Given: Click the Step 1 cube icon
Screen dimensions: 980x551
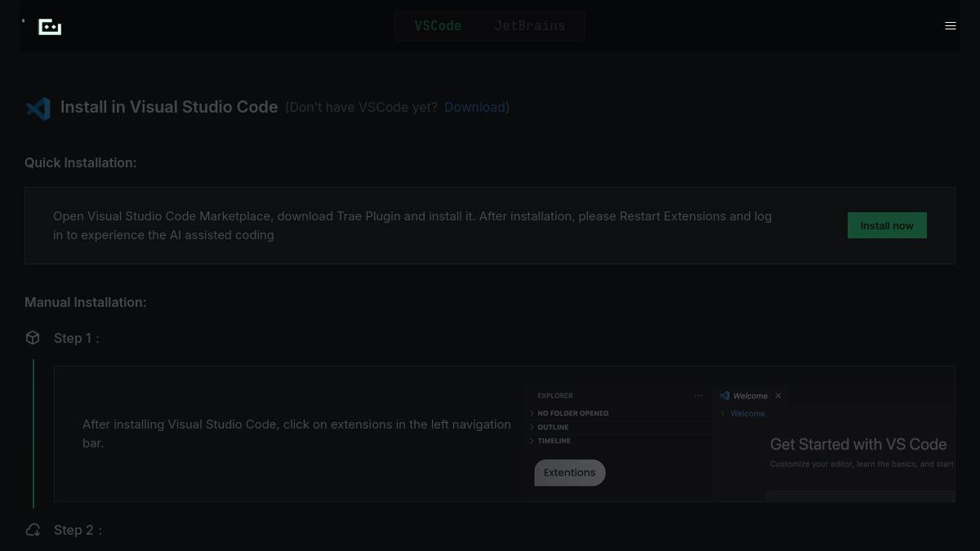Looking at the screenshot, I should (33, 338).
